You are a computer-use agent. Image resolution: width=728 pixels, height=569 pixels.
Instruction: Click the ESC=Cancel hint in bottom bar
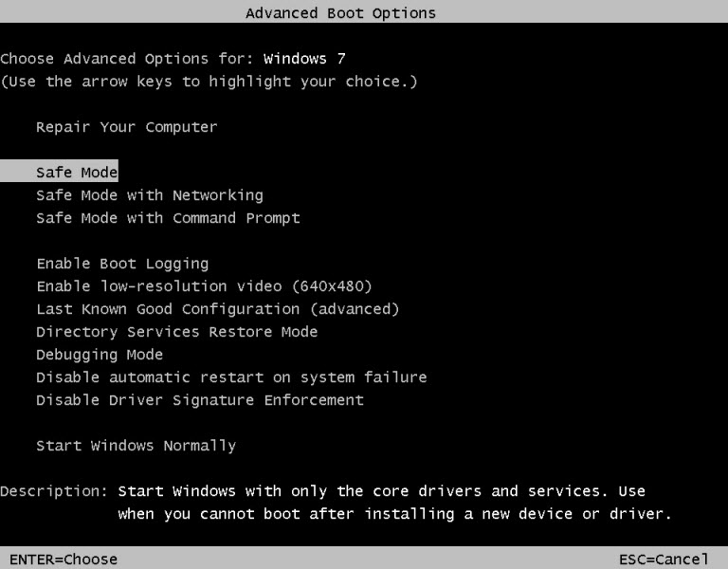coord(664,560)
